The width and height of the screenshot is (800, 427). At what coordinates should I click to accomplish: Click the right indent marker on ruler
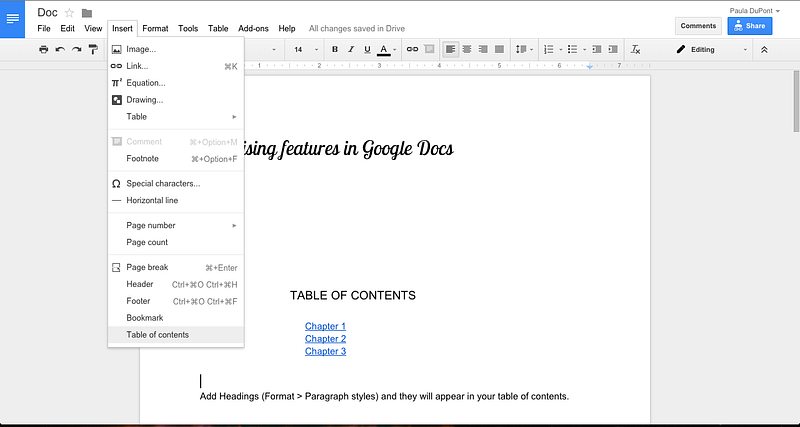(x=590, y=67)
